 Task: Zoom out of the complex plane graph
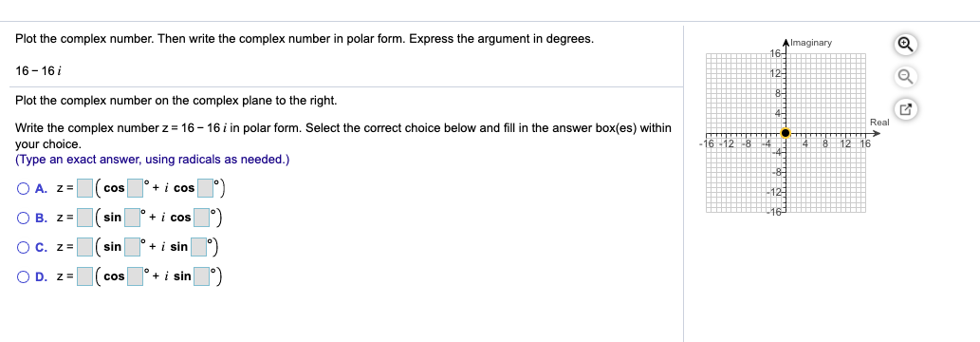pyautogui.click(x=904, y=77)
